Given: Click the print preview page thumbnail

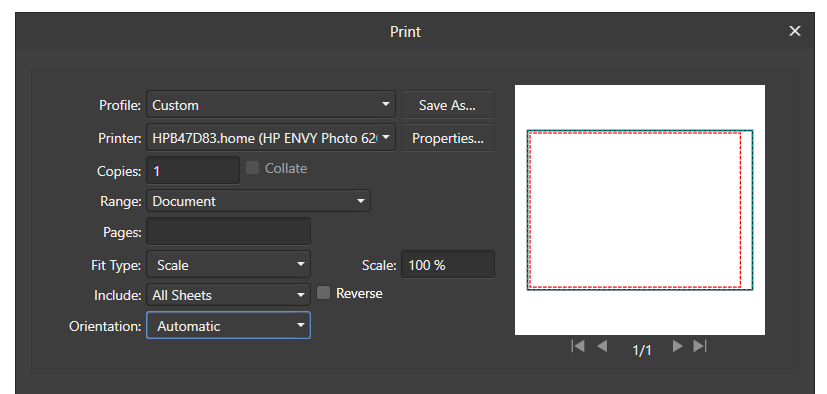Looking at the screenshot, I should point(640,210).
